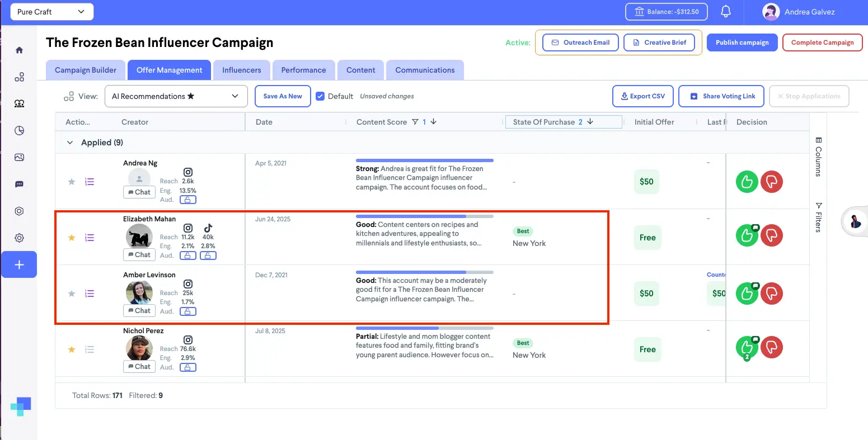Expand the Filters side panel
The height and width of the screenshot is (440, 868).
pyautogui.click(x=818, y=217)
